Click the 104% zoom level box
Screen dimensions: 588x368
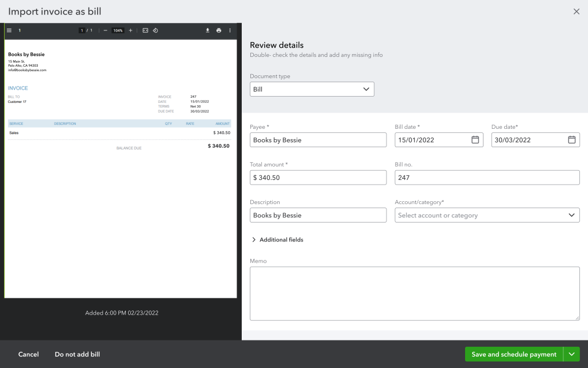point(118,30)
